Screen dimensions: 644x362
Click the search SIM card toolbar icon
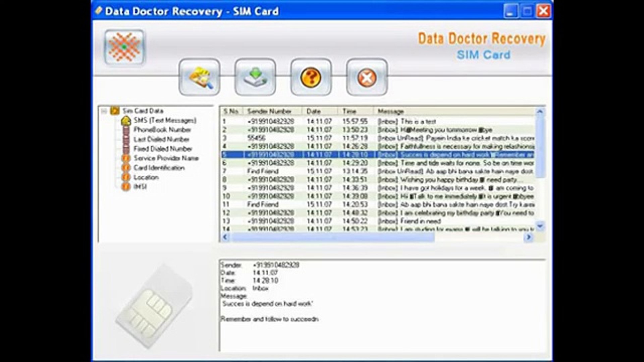click(200, 77)
